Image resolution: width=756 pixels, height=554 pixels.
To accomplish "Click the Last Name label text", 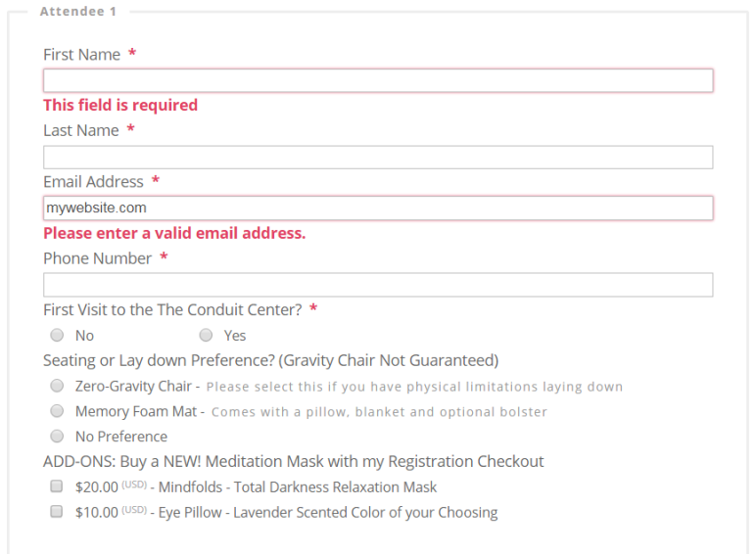I will coord(81,130).
